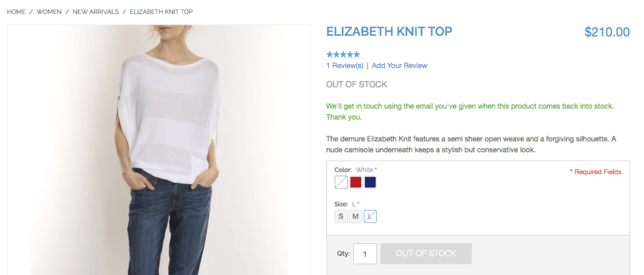Click the five-star rating icons

tap(343, 54)
